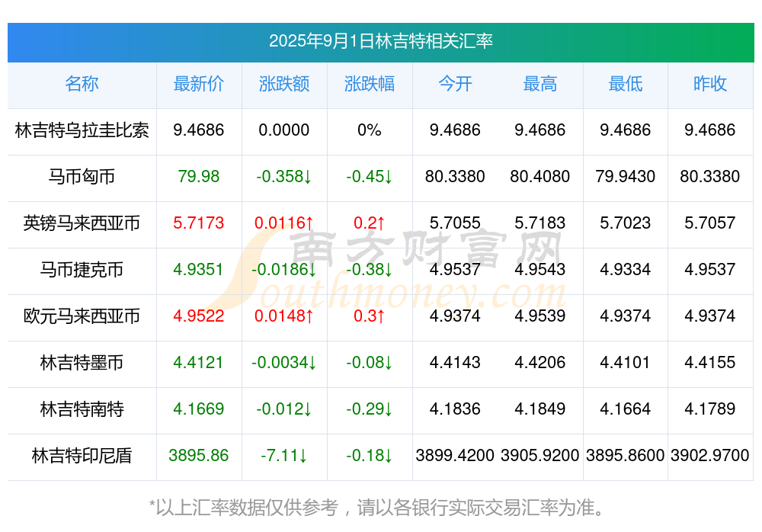Click change amount 0.0116↑
Screen dimensions: 762x532
[283, 223]
